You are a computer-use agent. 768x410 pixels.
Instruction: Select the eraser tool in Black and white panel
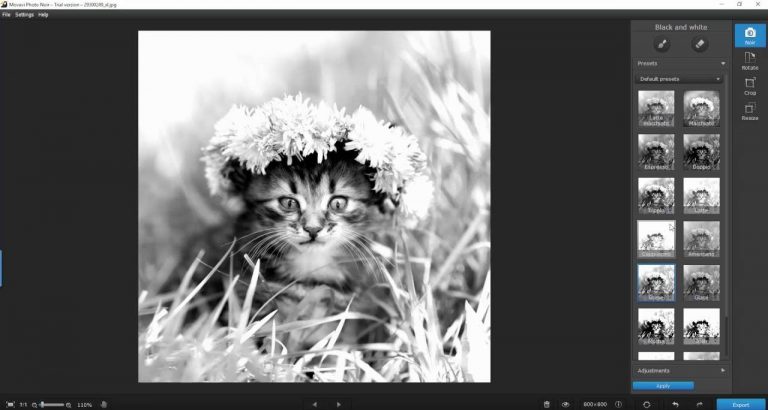(x=699, y=45)
